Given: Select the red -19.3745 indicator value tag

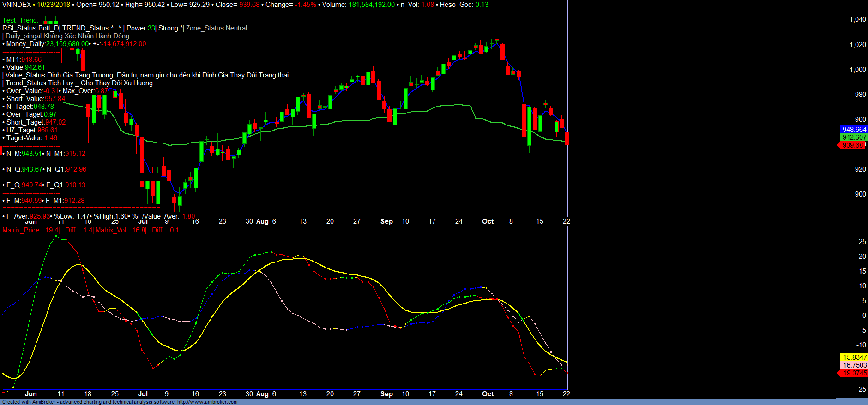Looking at the screenshot, I should click(x=853, y=373).
